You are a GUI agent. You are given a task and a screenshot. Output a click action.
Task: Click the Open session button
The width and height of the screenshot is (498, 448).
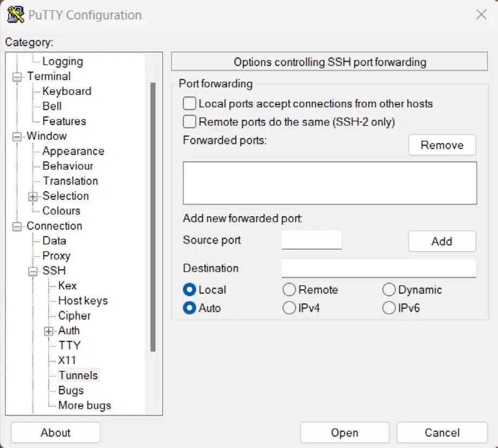345,432
